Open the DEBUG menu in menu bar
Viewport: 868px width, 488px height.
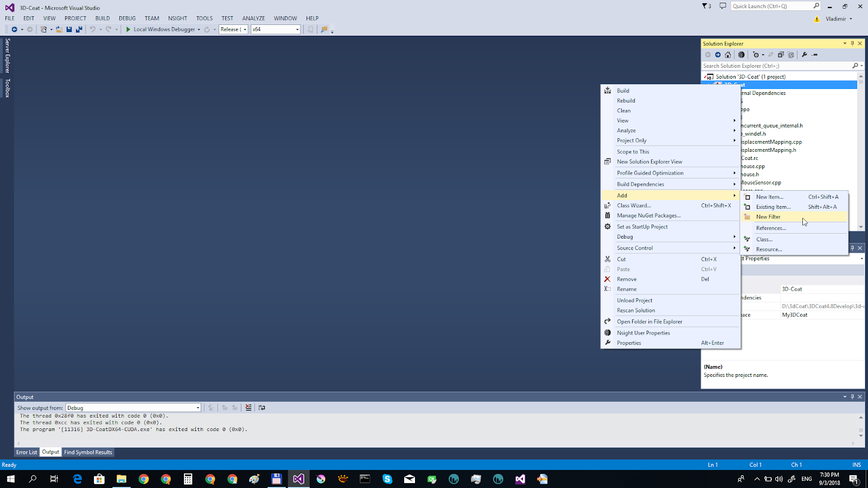pos(127,18)
